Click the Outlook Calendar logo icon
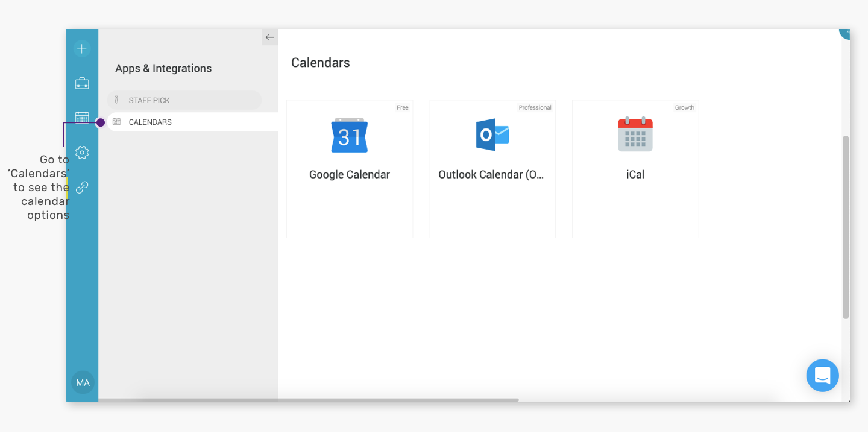 pyautogui.click(x=492, y=134)
